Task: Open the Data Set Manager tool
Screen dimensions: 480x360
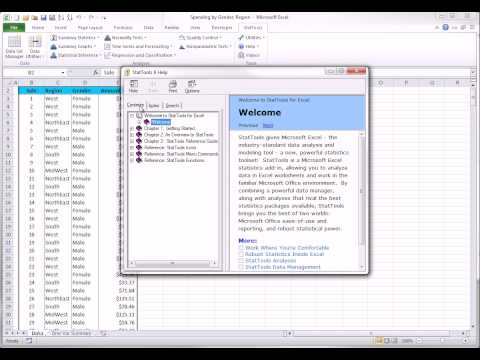Action: [14, 47]
